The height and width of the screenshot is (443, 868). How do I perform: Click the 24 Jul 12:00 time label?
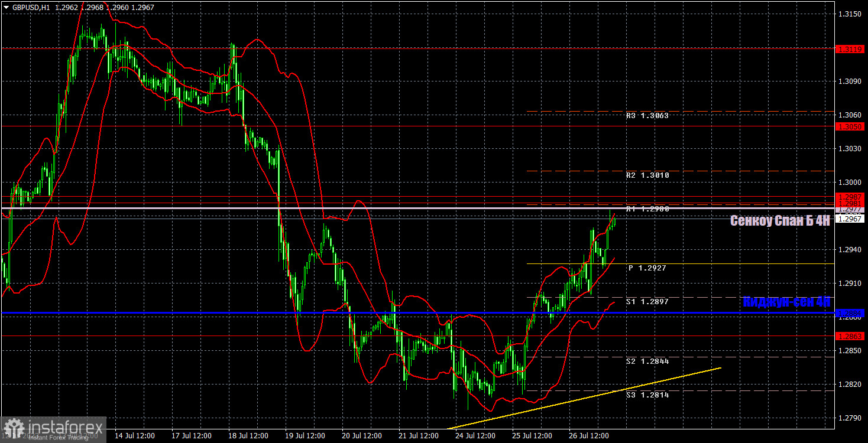coord(475,436)
